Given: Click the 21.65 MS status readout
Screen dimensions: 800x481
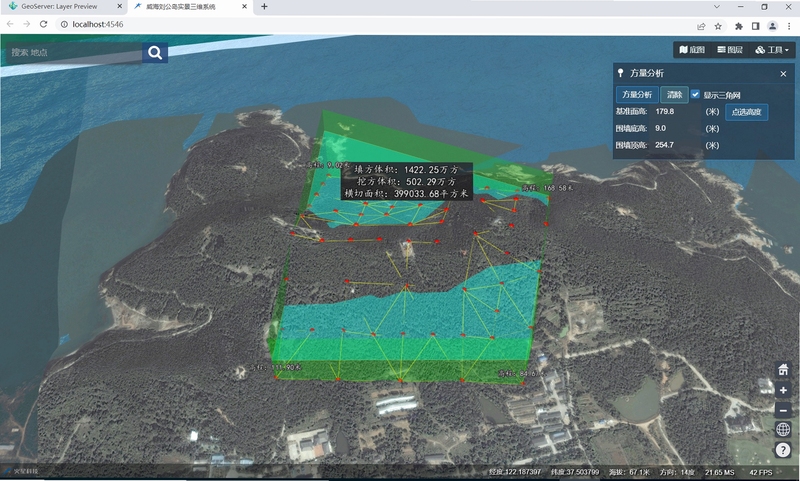Looking at the screenshot, I should point(720,472).
